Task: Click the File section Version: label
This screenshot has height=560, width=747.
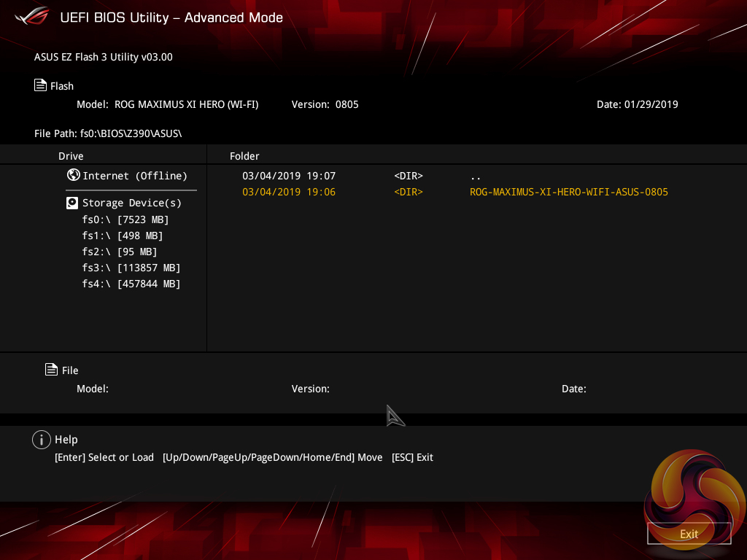Action: click(311, 389)
